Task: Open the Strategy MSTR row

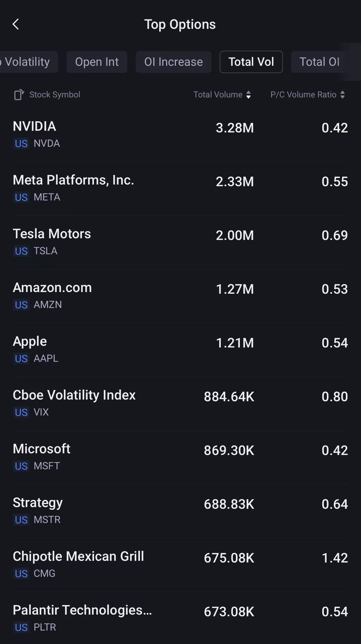Action: [x=180, y=511]
